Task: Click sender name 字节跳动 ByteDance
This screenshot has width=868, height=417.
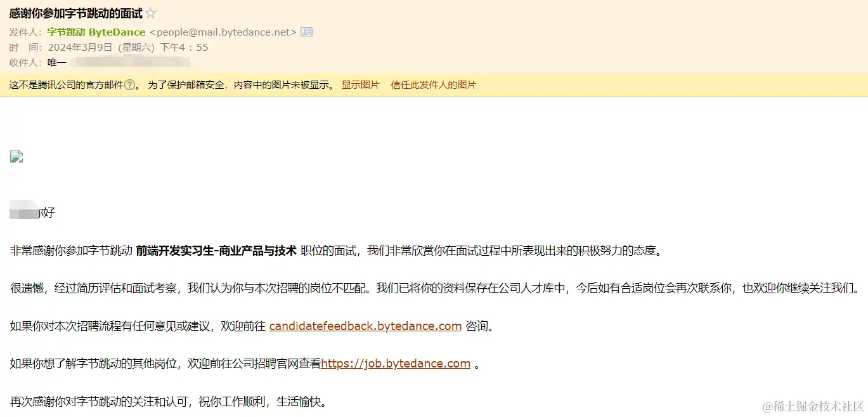Action: pos(96,32)
